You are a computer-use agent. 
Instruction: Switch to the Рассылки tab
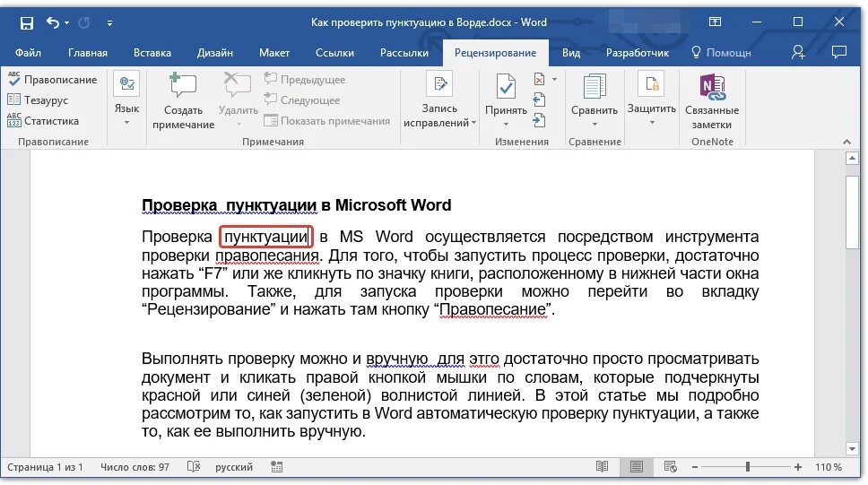click(x=404, y=53)
